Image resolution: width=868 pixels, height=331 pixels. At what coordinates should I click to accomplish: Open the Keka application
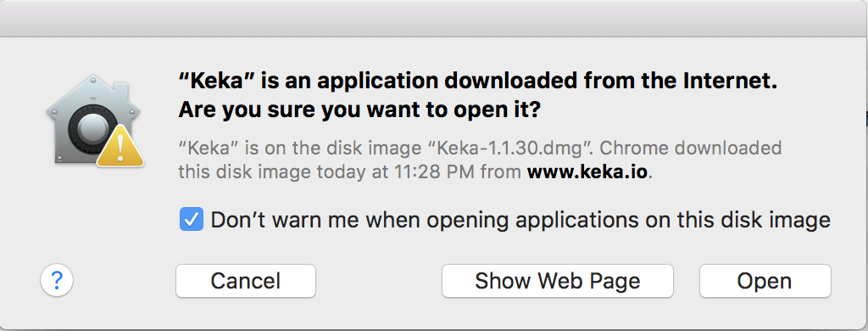[765, 281]
